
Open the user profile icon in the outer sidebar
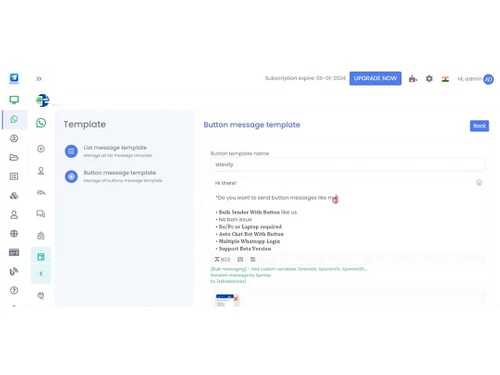tap(14, 215)
